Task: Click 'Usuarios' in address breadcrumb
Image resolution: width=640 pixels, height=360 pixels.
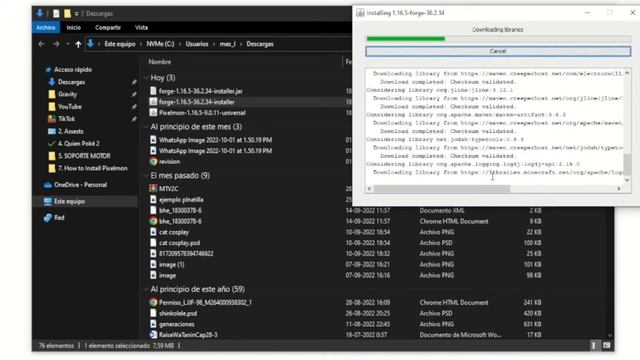Action: (x=197, y=44)
